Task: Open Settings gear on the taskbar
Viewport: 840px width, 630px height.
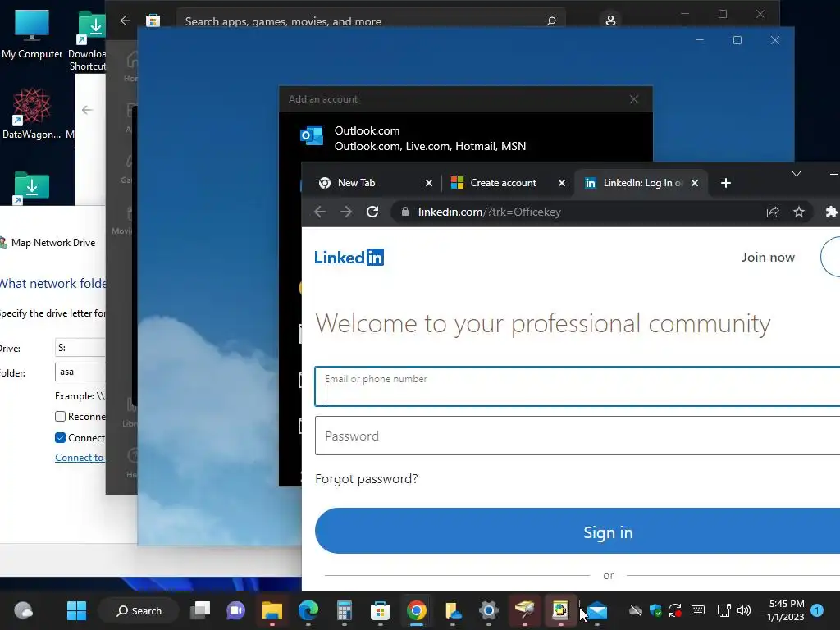Action: tap(489, 610)
